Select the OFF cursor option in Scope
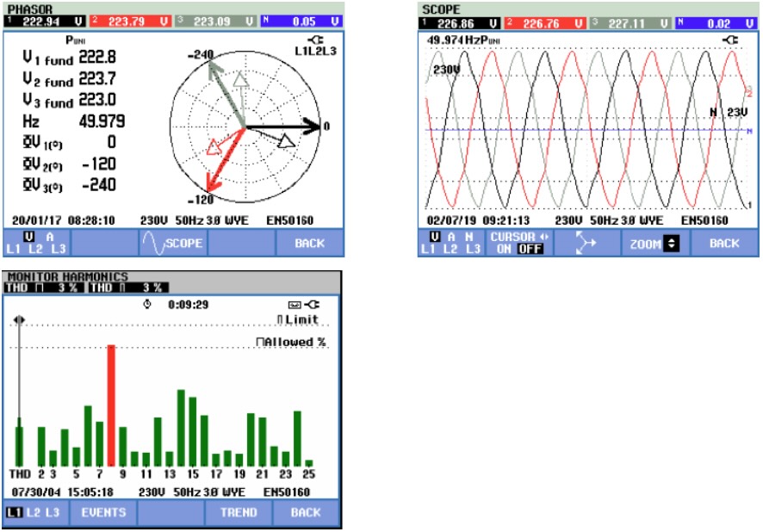Viewport: 763px width, 532px height. [x=530, y=249]
